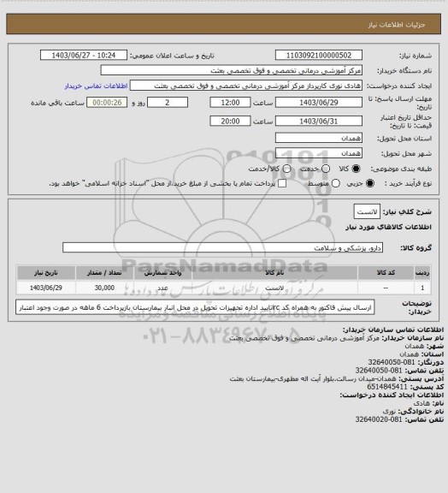Click the first name value هادی
The width and height of the screenshot is (448, 493).
pos(421,403)
